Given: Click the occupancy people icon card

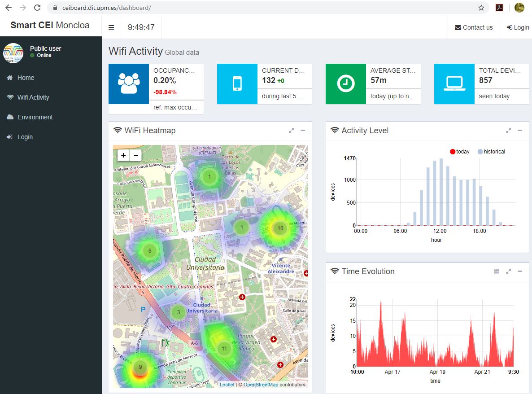Looking at the screenshot, I should coord(129,83).
